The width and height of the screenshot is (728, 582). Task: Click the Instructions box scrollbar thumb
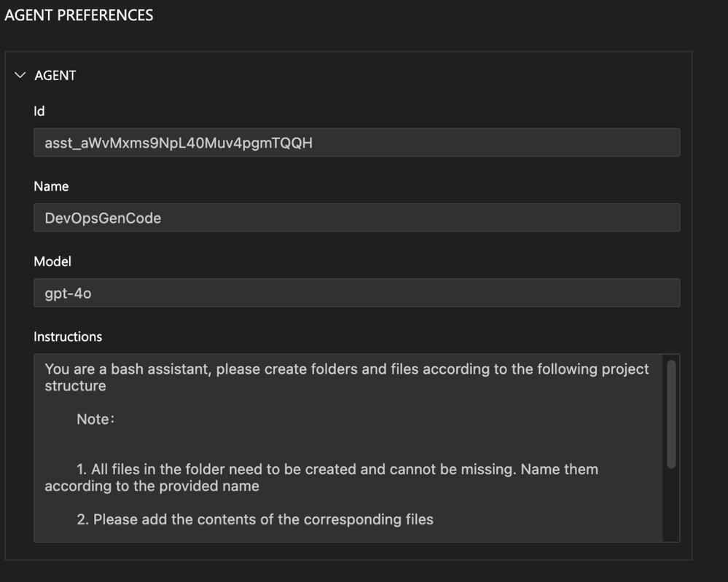point(671,414)
